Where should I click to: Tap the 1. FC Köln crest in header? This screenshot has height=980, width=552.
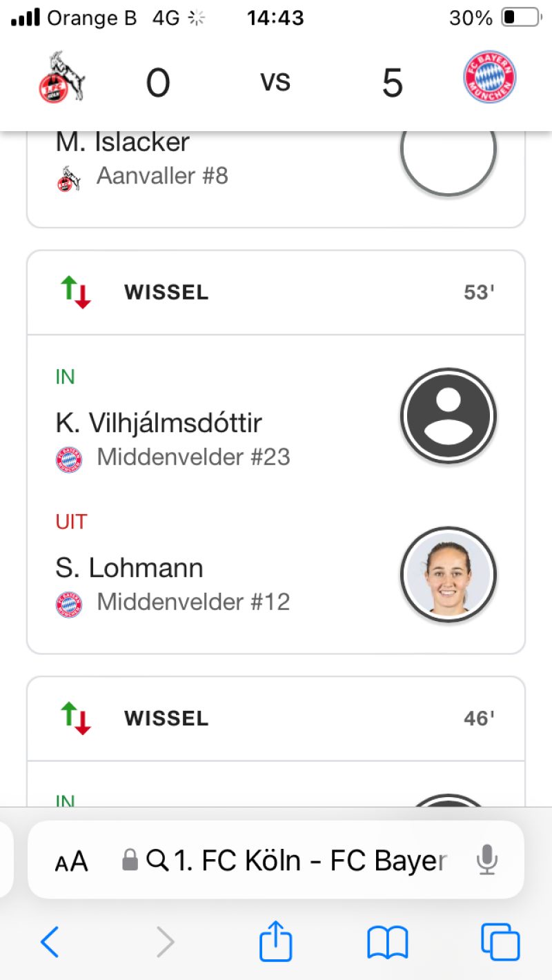click(61, 77)
